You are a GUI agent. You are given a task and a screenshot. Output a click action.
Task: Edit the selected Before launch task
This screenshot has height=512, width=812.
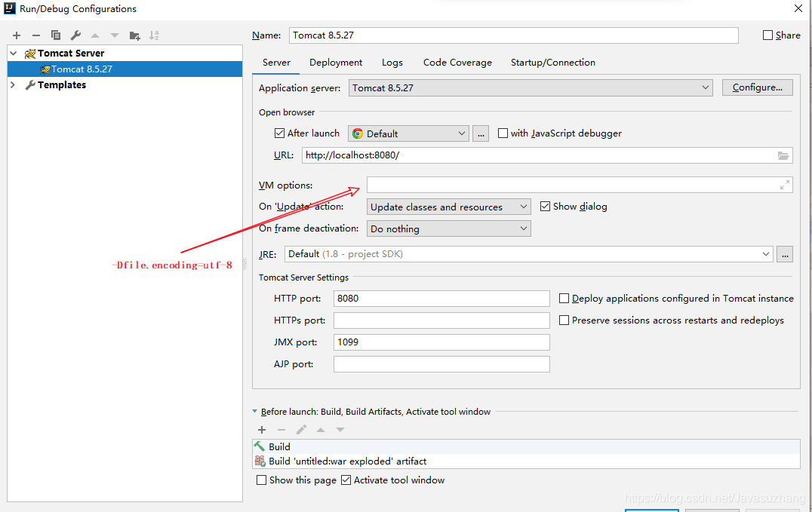[301, 430]
